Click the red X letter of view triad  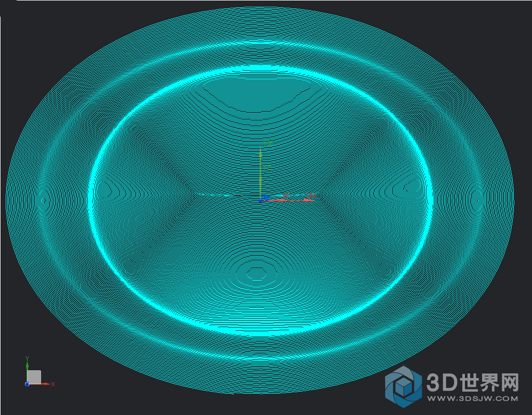(53, 384)
